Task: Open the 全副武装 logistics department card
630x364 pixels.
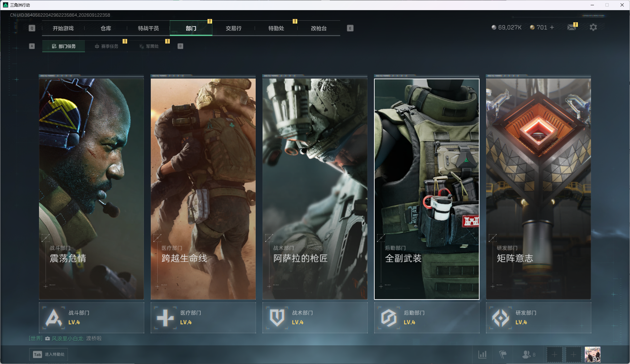Action: click(427, 189)
